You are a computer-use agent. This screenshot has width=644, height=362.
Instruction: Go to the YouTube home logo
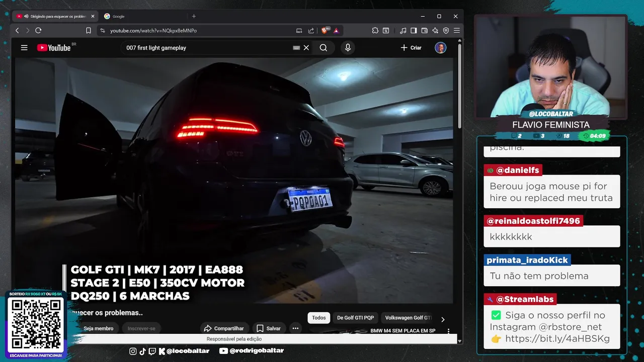pyautogui.click(x=53, y=48)
